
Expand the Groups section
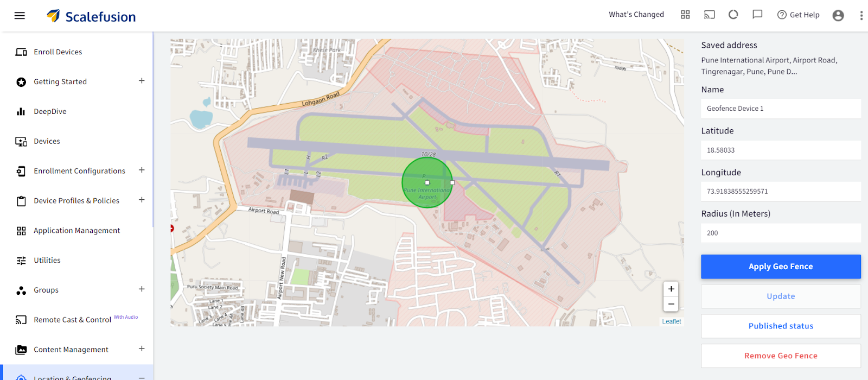point(142,289)
